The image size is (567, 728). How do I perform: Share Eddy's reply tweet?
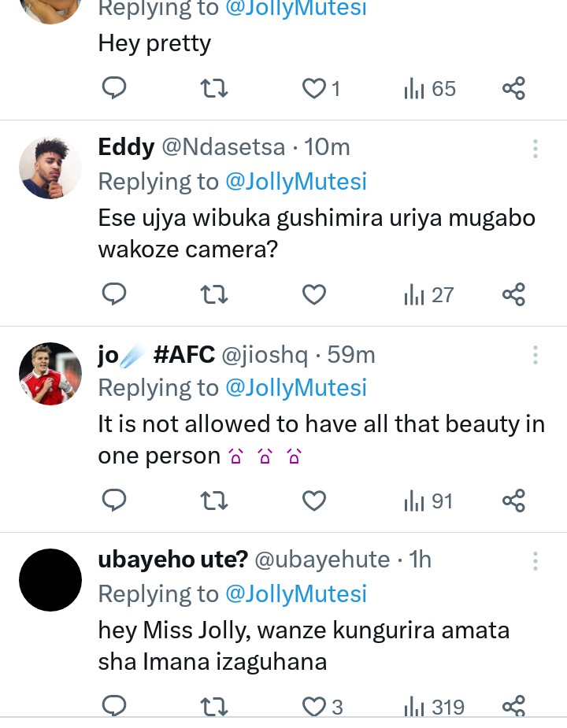click(513, 294)
